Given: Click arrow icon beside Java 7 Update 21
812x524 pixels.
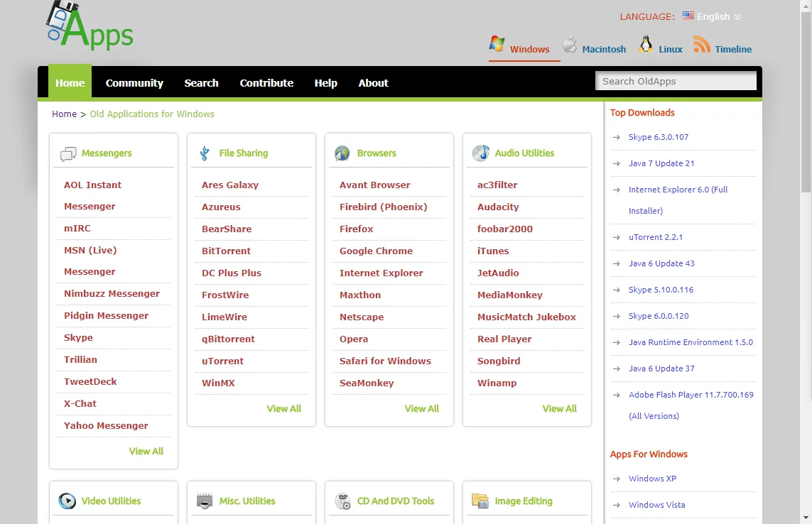Looking at the screenshot, I should [616, 163].
